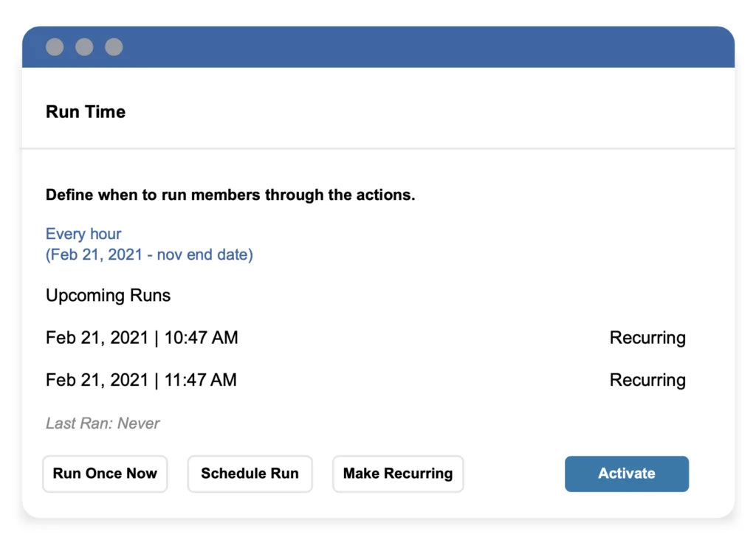The width and height of the screenshot is (756, 540).
Task: Click the divider line below Run Time
Action: tap(378, 149)
